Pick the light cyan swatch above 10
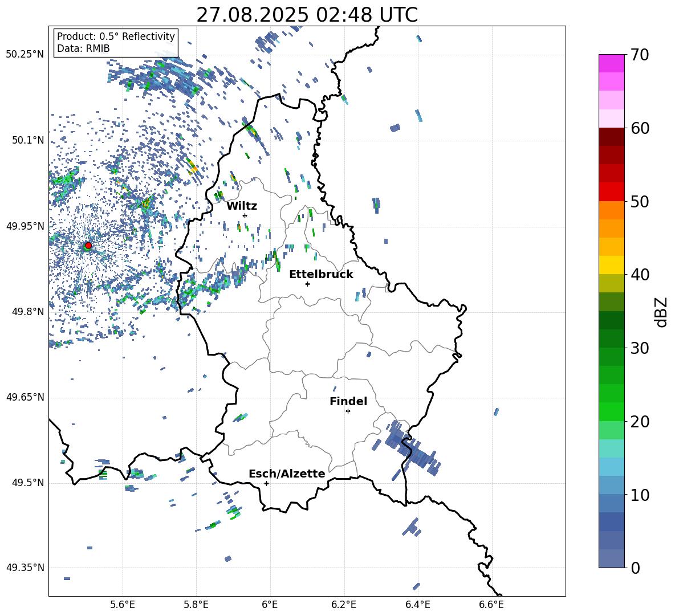Screen dimensions: 675x616 tap(611, 467)
